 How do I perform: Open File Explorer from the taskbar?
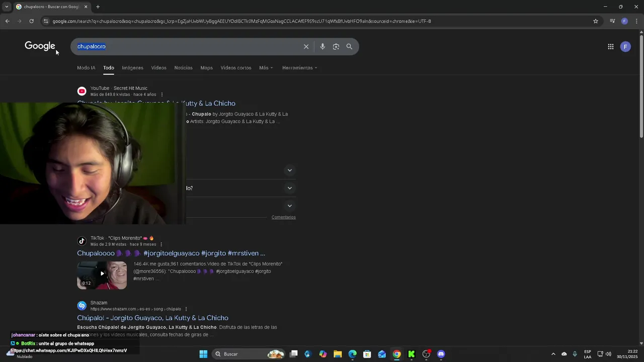click(x=338, y=354)
